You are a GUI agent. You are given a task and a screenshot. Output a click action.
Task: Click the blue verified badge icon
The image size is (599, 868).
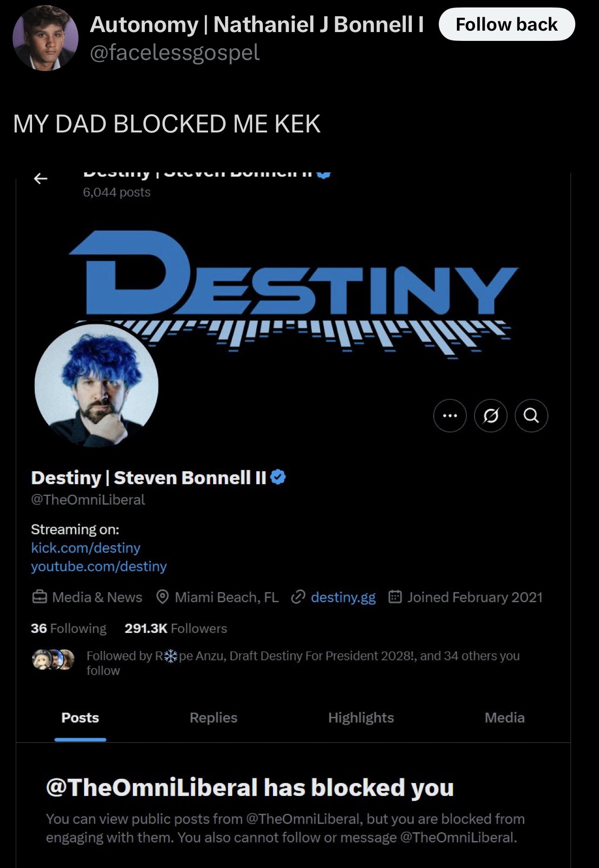point(278,477)
